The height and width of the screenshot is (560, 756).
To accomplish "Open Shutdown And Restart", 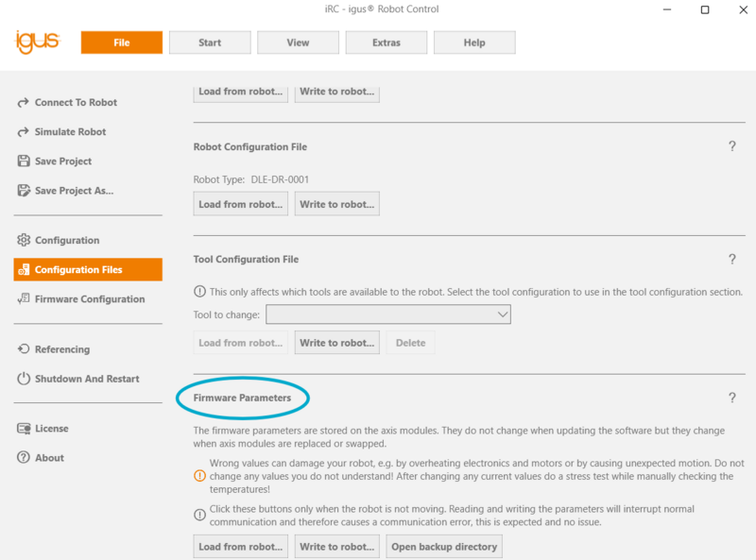I will (x=88, y=379).
